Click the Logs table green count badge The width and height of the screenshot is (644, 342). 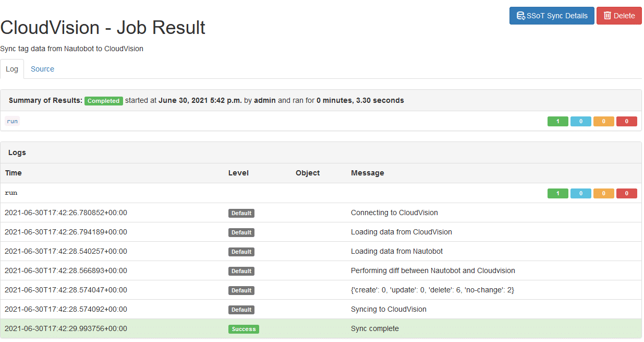click(x=558, y=193)
